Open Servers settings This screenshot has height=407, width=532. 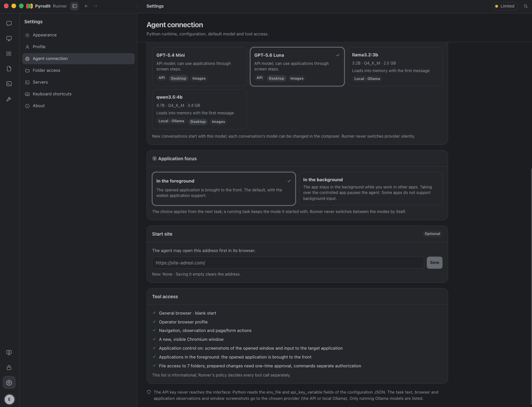click(x=78, y=82)
